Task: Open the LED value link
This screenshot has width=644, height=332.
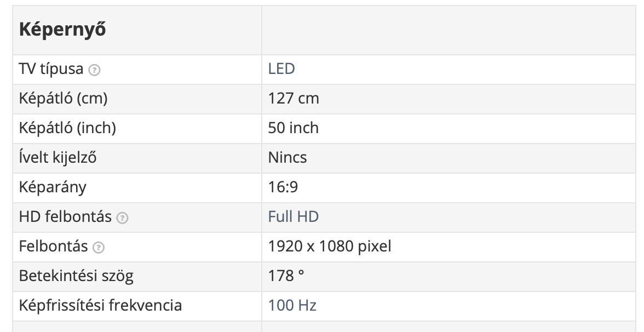Action: click(x=281, y=69)
